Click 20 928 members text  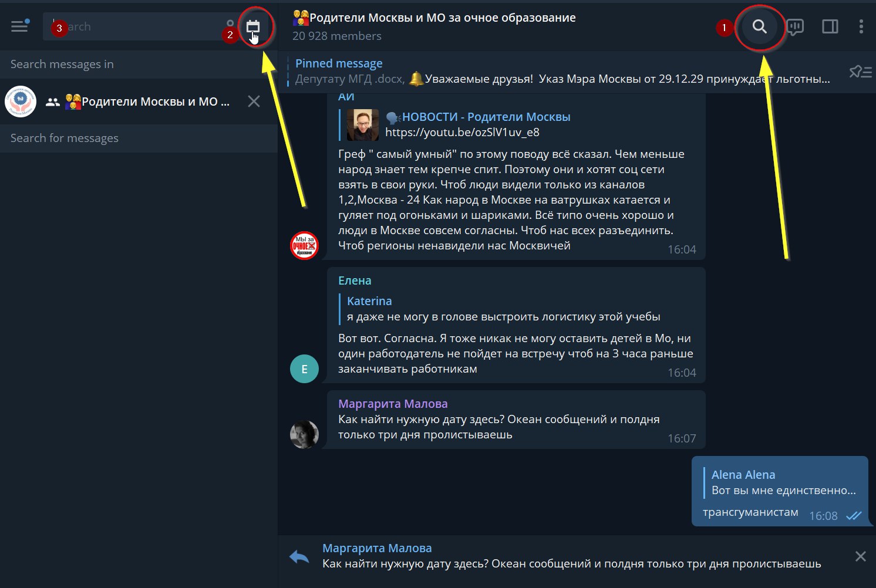[337, 36]
